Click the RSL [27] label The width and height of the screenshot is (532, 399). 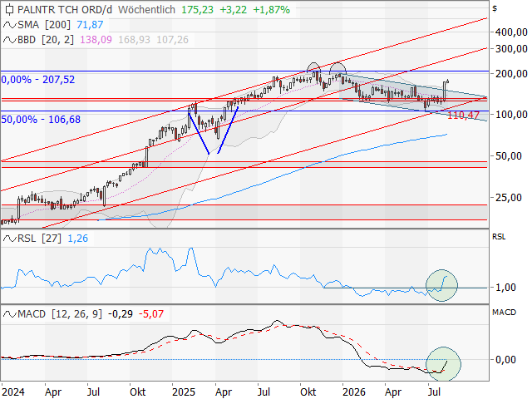pos(39,239)
